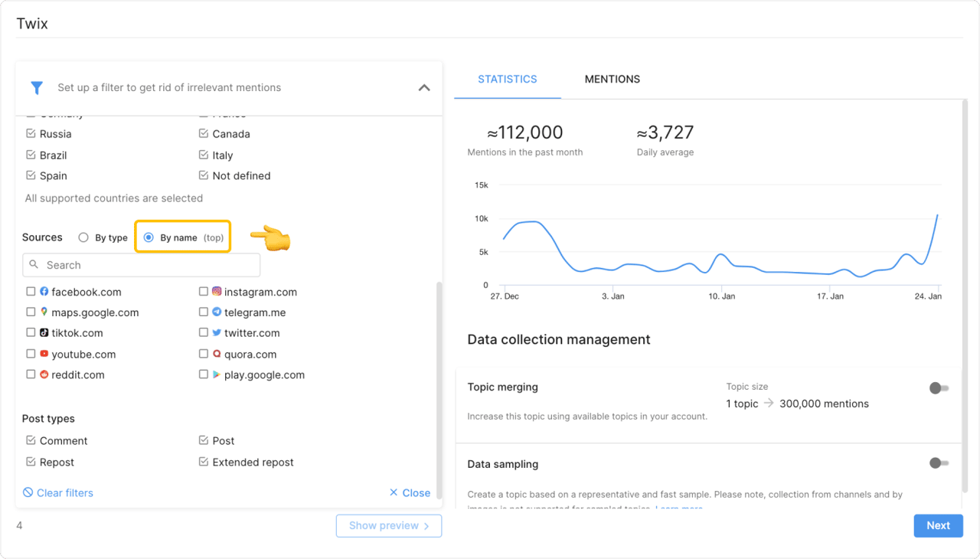
Task: Collapse the filter panel with chevron
Action: pyautogui.click(x=424, y=88)
